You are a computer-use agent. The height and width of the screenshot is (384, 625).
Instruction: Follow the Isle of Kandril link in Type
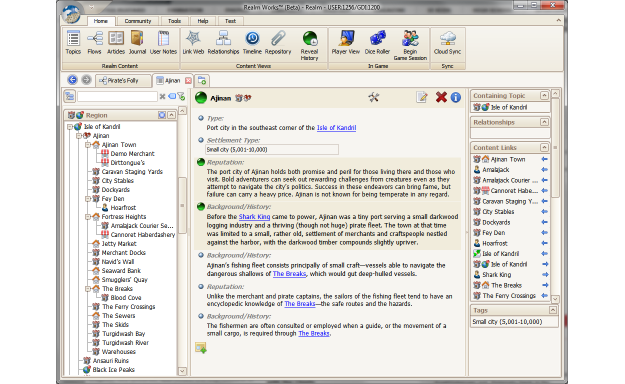[x=336, y=128]
